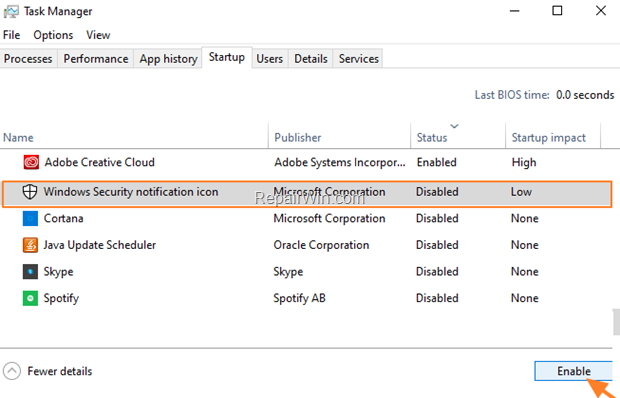Click the Task Manager title bar icon
The width and height of the screenshot is (620, 398).
(11, 11)
